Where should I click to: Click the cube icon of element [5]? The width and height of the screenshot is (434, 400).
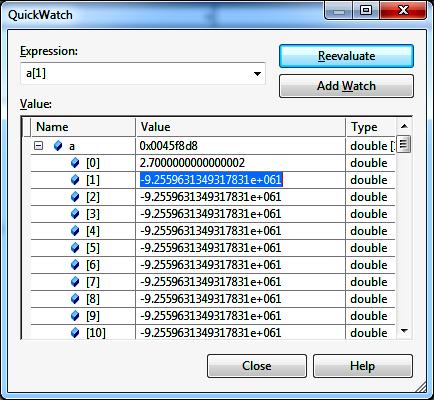click(x=75, y=248)
